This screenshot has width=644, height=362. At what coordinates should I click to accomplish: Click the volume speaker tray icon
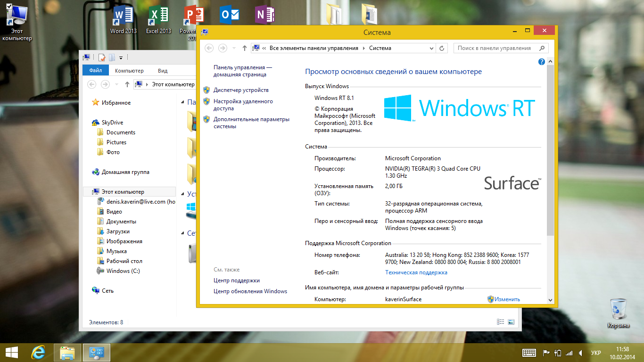[581, 353]
